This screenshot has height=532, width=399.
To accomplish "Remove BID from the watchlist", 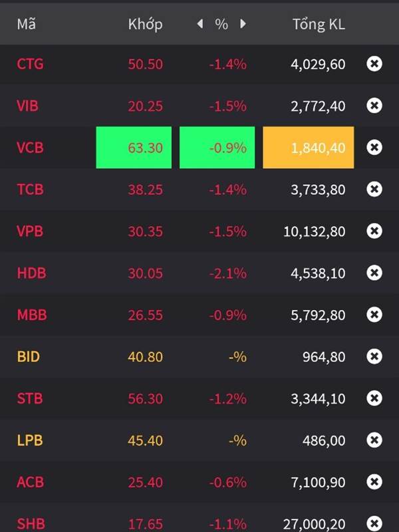I will point(374,356).
